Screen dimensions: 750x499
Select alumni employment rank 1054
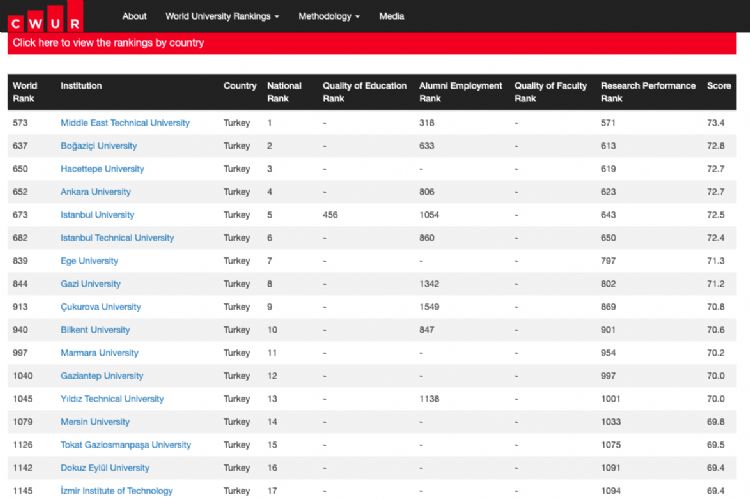(x=429, y=215)
